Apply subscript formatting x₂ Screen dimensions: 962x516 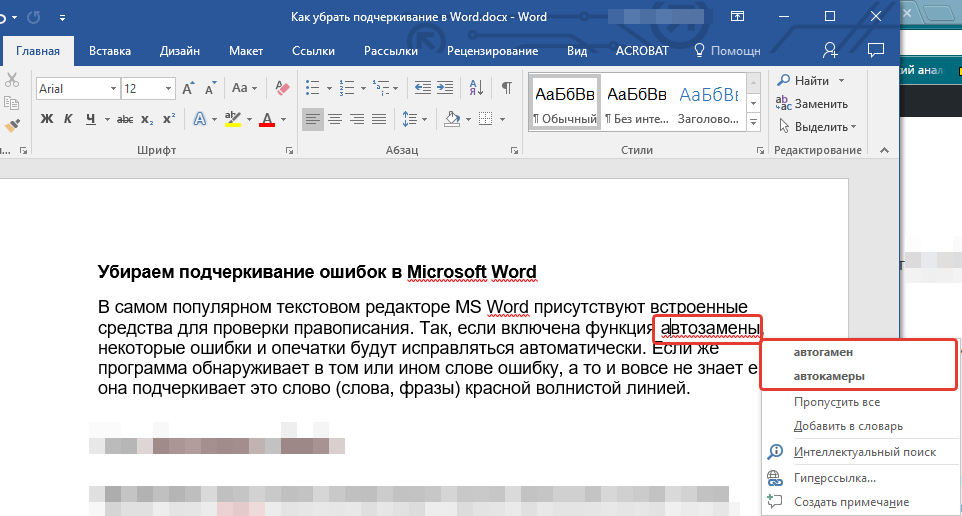[147, 119]
